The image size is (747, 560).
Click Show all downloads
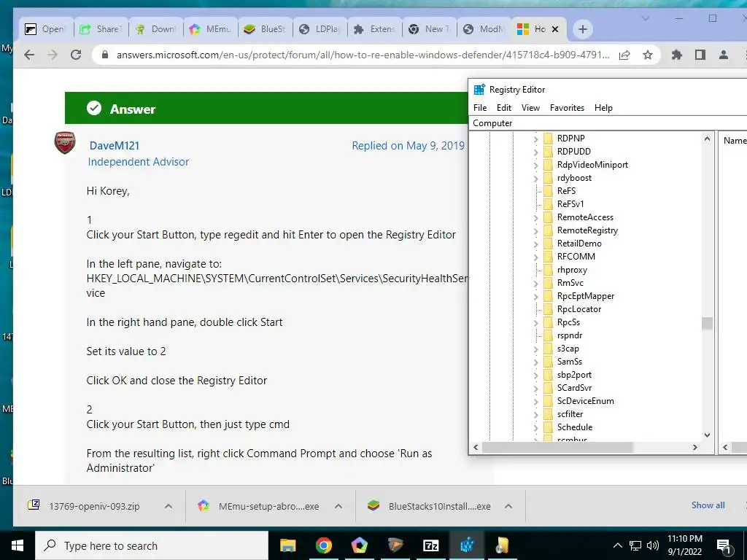click(708, 505)
